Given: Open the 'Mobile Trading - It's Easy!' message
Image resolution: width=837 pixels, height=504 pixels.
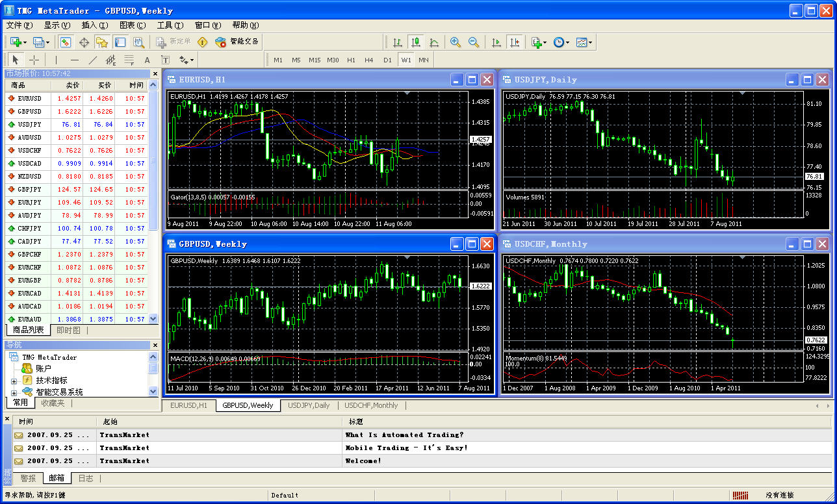Looking at the screenshot, I should point(406,448).
